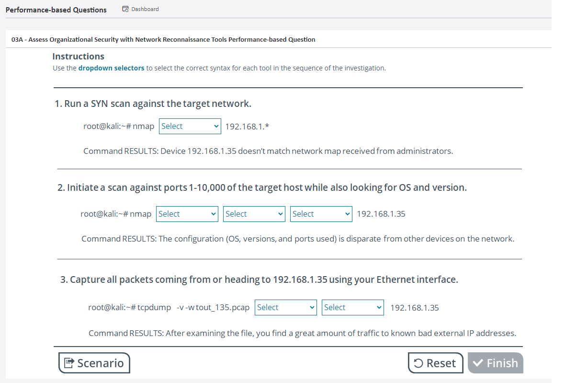The width and height of the screenshot is (588, 383).
Task: Click the step 3 Command RESULTS text
Action: pos(302,333)
